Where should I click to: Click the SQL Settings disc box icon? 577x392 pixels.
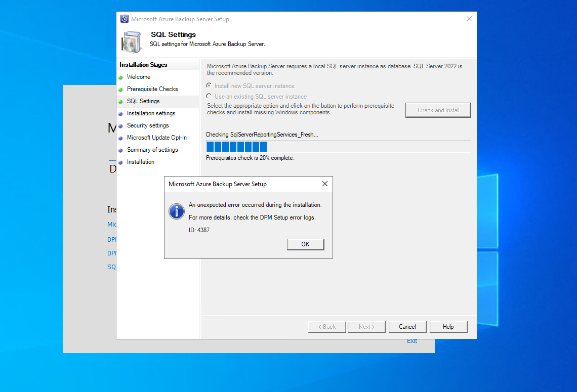(x=132, y=41)
